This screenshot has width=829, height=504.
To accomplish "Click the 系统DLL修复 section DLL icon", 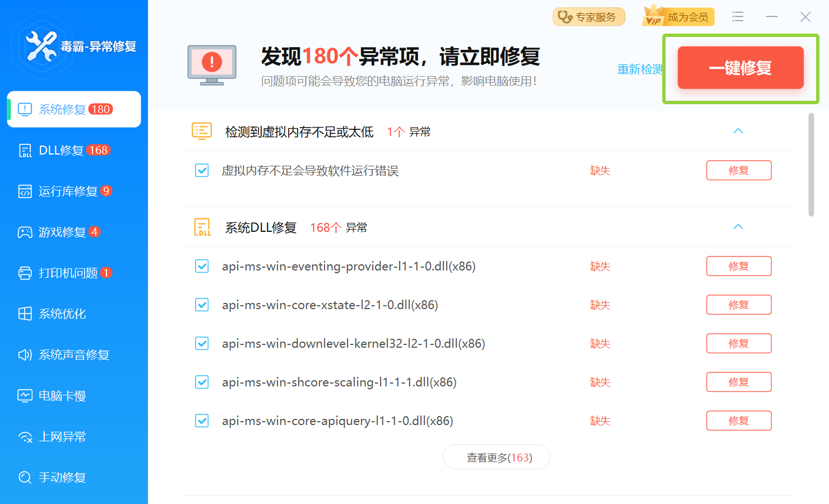I will click(202, 227).
